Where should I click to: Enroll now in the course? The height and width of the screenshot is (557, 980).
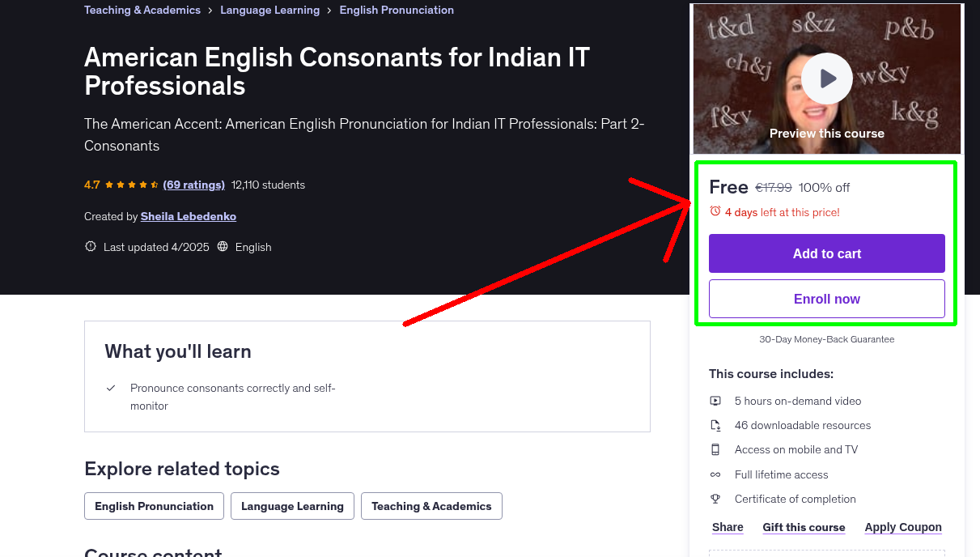[826, 299]
